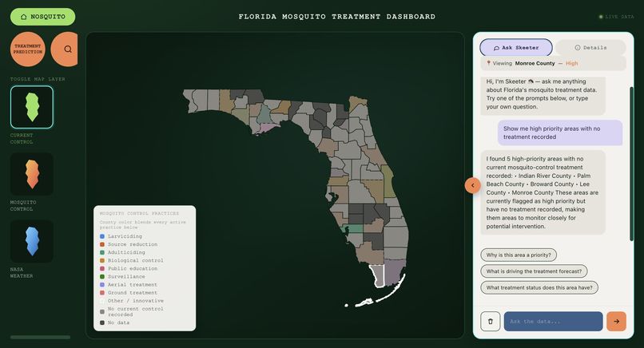The image size is (644, 348).
Task: Click the chat panel vertical scrollbar
Action: 632,164
